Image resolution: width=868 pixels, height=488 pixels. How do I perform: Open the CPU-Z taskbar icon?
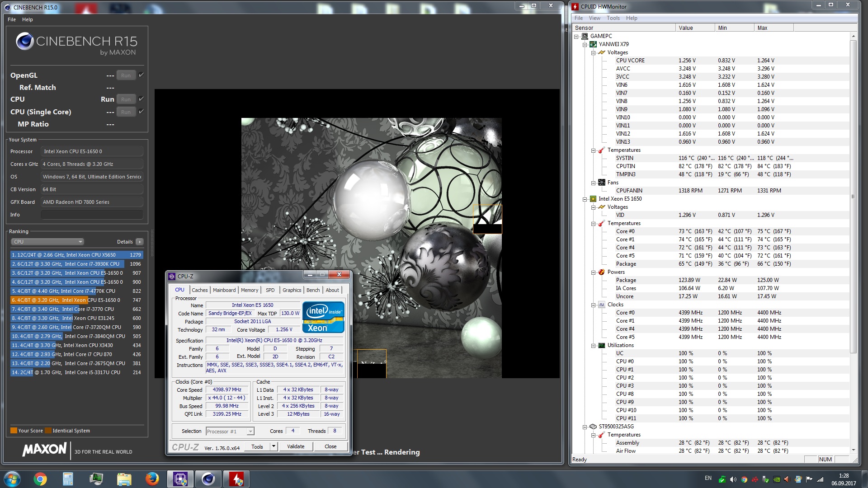tap(180, 479)
